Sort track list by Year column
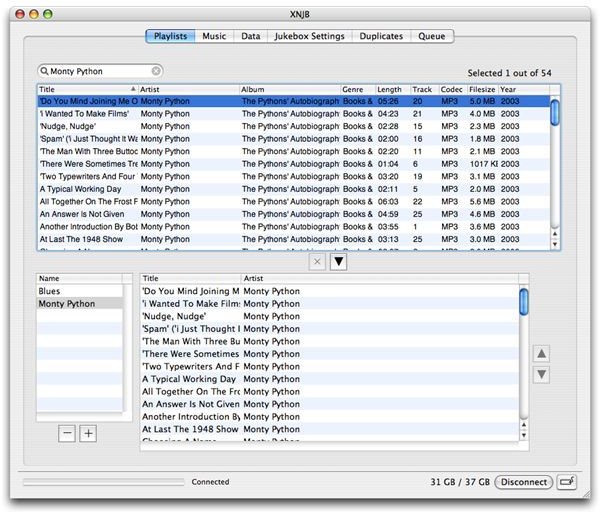 click(524, 90)
